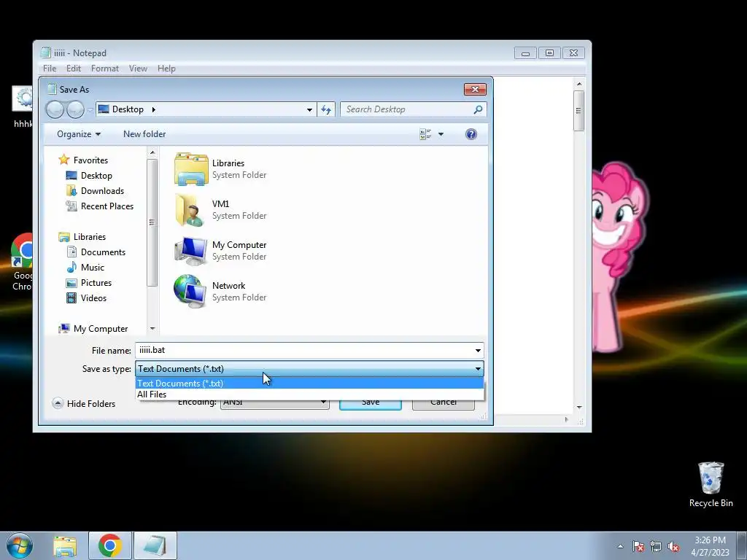Select the VM1 user folder icon
The height and width of the screenshot is (560, 747).
click(191, 210)
